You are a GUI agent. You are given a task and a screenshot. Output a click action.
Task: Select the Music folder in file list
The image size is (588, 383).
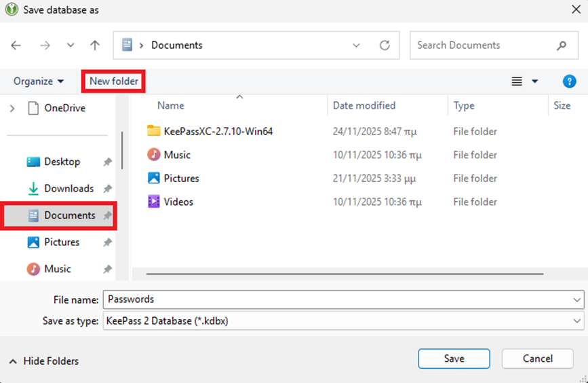(x=177, y=155)
